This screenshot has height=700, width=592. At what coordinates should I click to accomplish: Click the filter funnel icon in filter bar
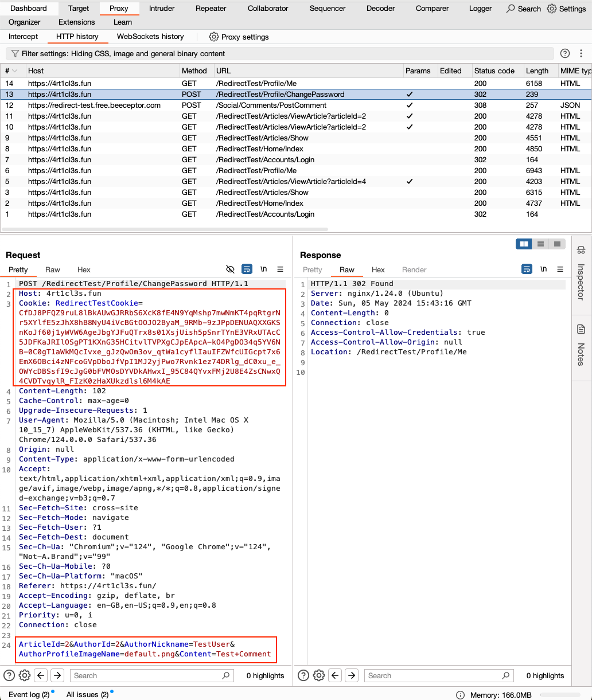(14, 53)
